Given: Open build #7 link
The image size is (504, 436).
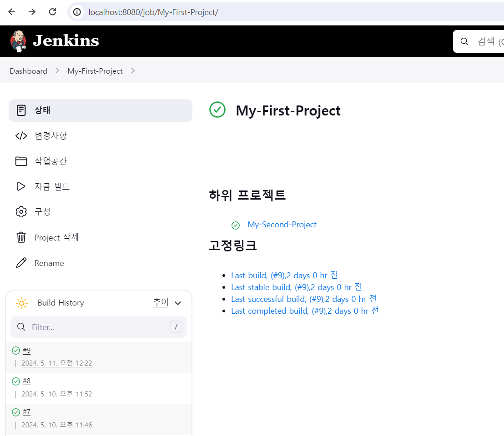Looking at the screenshot, I should coord(27,412).
